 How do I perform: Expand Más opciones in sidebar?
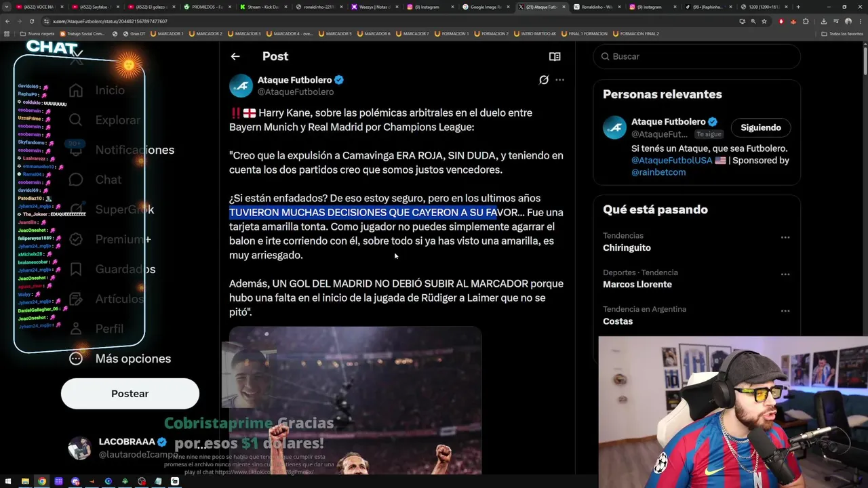120,359
